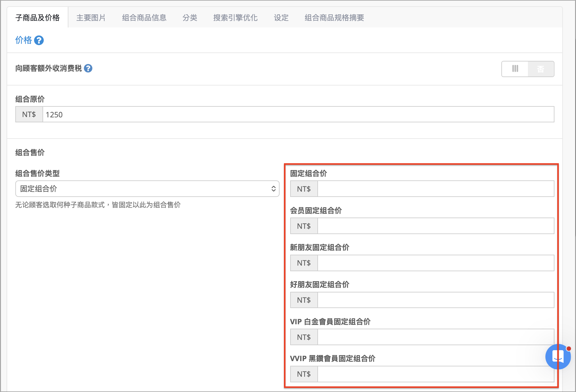Select the 设定 tab
Viewport: 576px width, 392px height.
tap(281, 17)
